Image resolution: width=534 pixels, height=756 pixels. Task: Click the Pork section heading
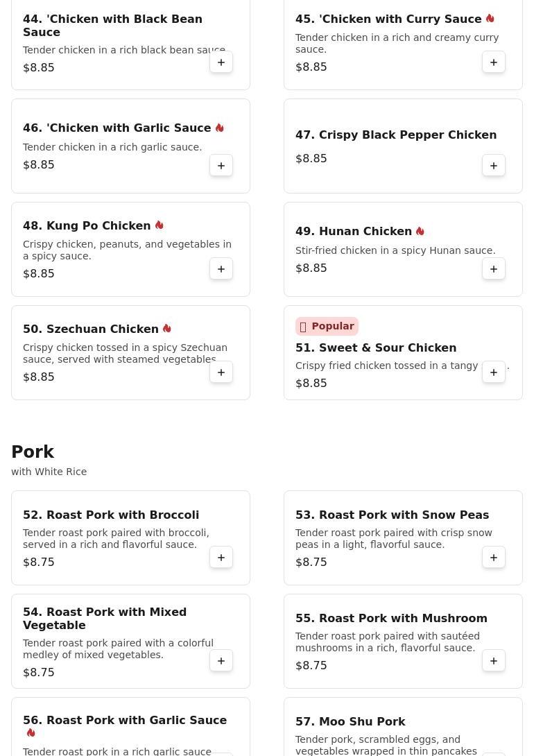(33, 452)
